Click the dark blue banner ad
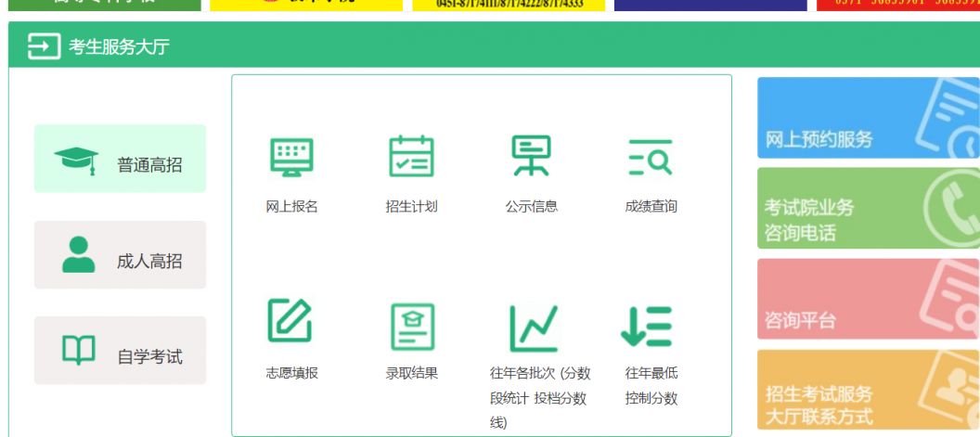The height and width of the screenshot is (437, 980). coord(711,5)
